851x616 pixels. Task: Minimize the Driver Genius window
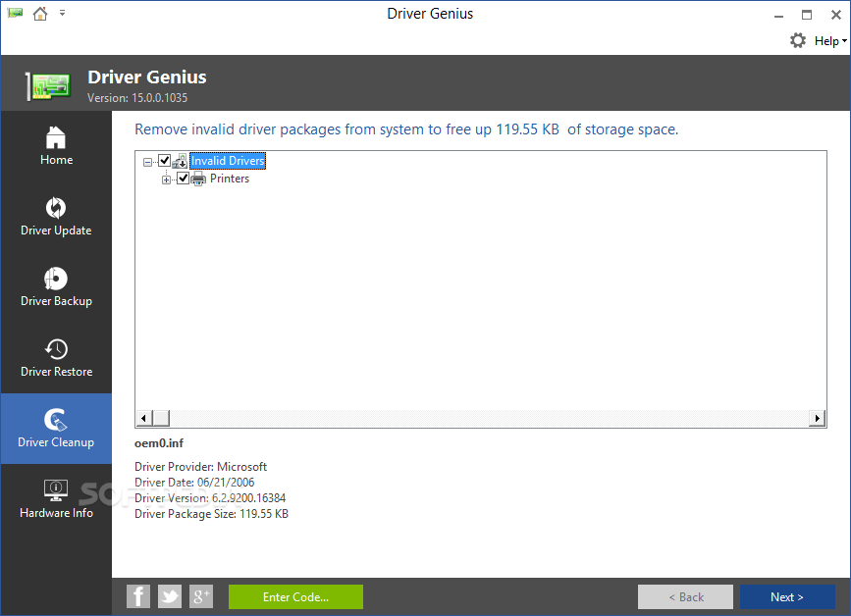pyautogui.click(x=778, y=15)
